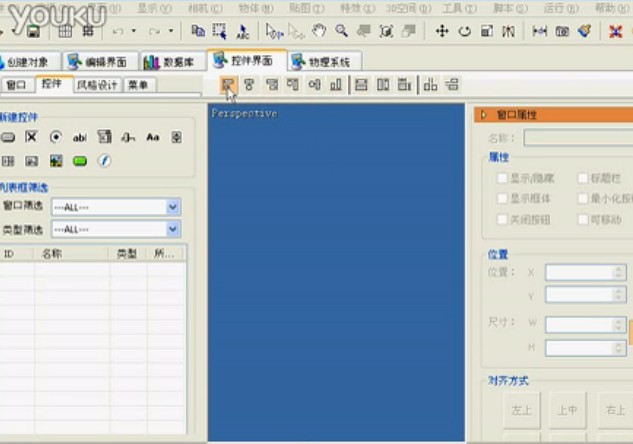633x444 pixels.
Task: Click the select-by-name ABC cursor icon
Action: pyautogui.click(x=243, y=31)
